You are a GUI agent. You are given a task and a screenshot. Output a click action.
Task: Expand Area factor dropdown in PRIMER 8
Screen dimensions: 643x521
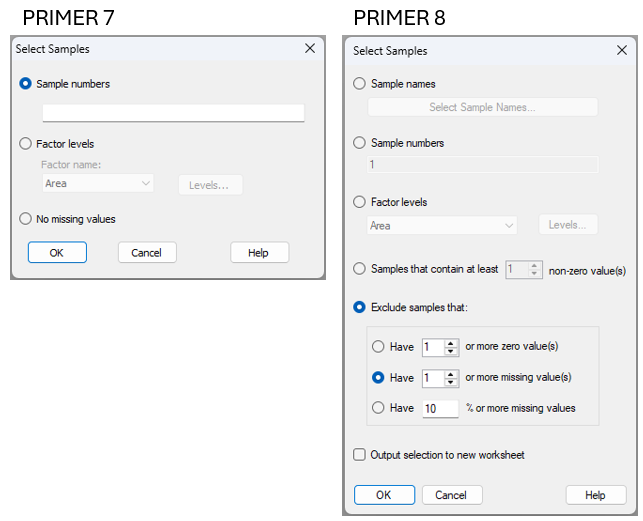(x=441, y=226)
